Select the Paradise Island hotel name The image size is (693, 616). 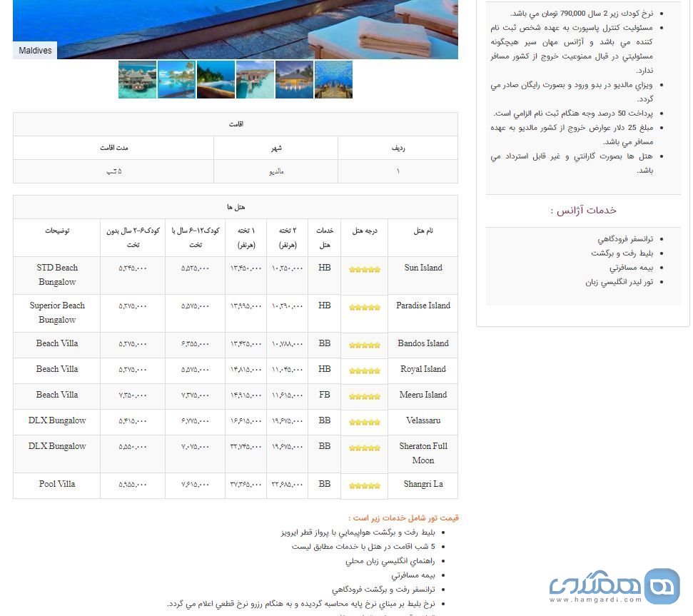coord(423,306)
